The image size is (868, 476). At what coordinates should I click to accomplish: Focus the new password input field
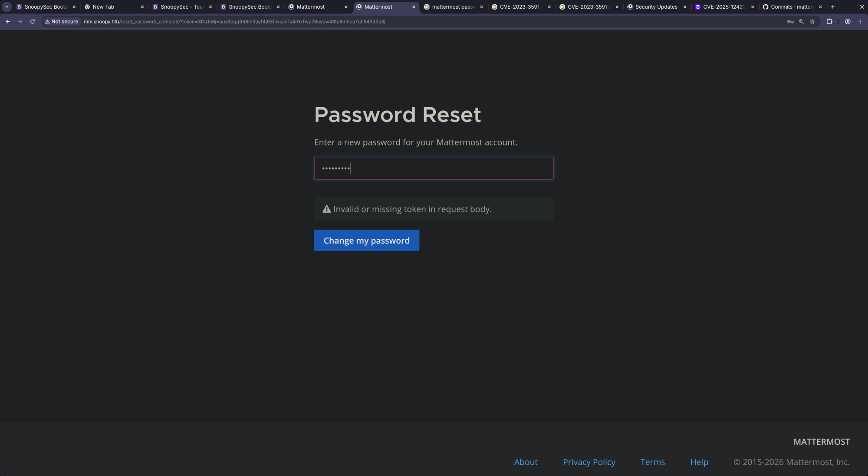pos(434,168)
